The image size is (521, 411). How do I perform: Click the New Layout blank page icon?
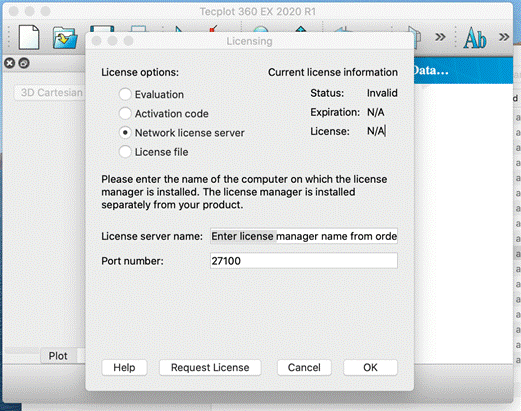pyautogui.click(x=29, y=38)
